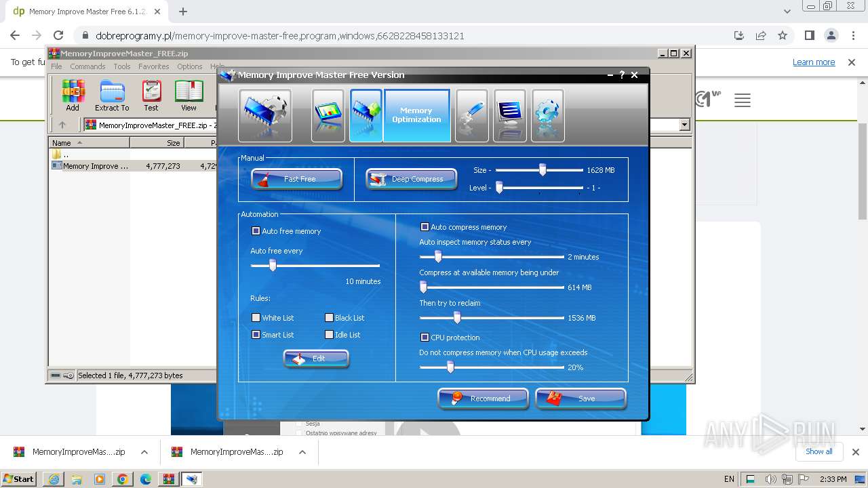Click the Save button
Image resolution: width=868 pixels, height=488 pixels.
coord(580,399)
